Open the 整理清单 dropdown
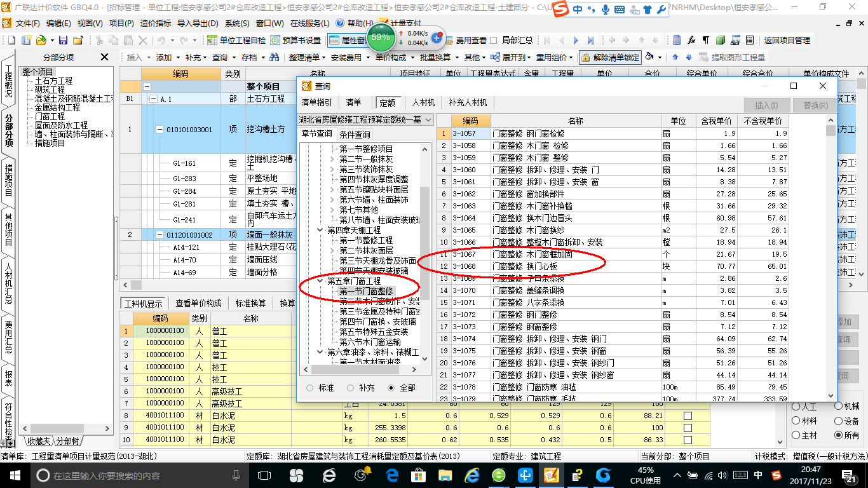This screenshot has height=488, width=868. [x=308, y=57]
